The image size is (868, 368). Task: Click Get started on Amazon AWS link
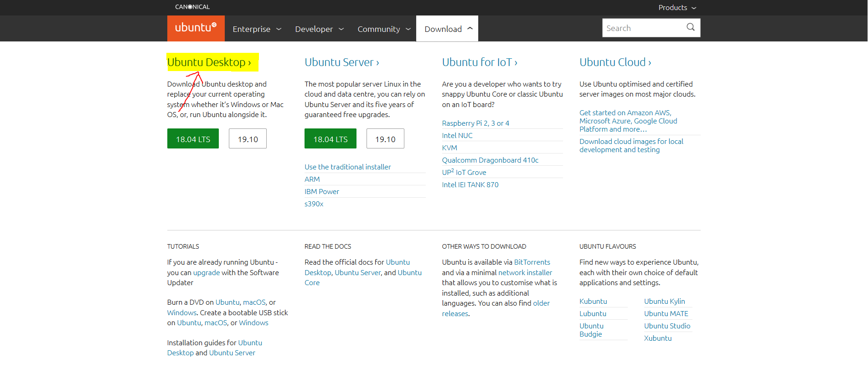click(x=628, y=121)
